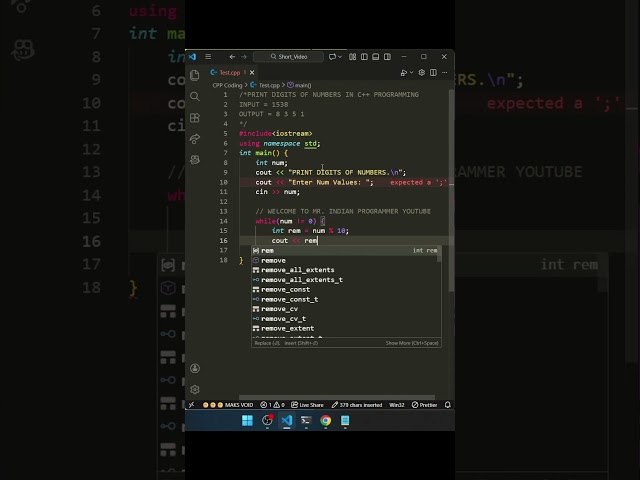Click Show More in suggestion widget
640x480 pixels.
[x=412, y=343]
